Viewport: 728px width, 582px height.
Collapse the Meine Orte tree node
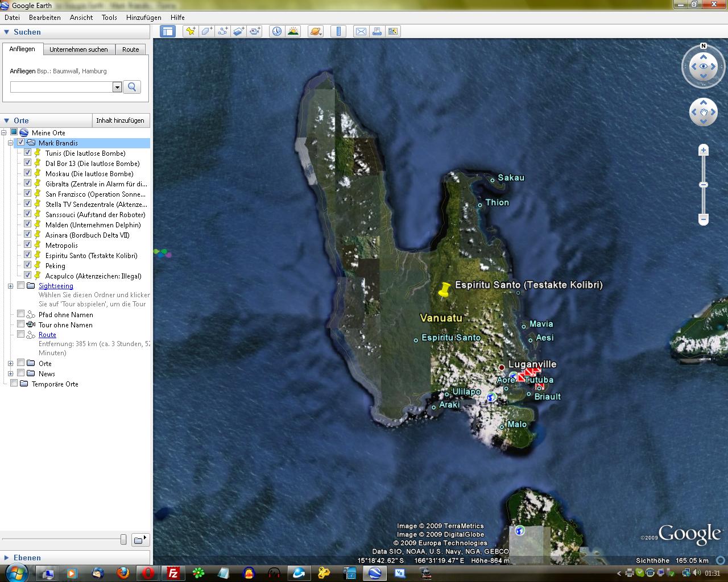coord(4,132)
